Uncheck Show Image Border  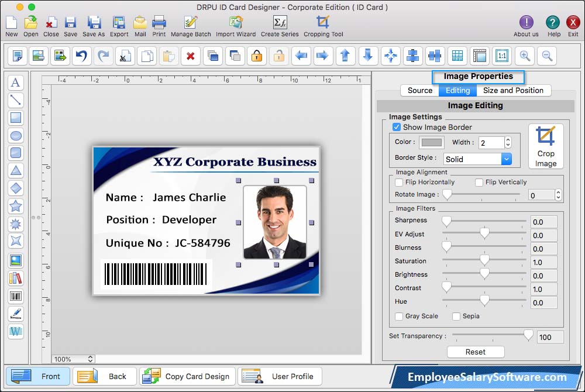tap(397, 127)
